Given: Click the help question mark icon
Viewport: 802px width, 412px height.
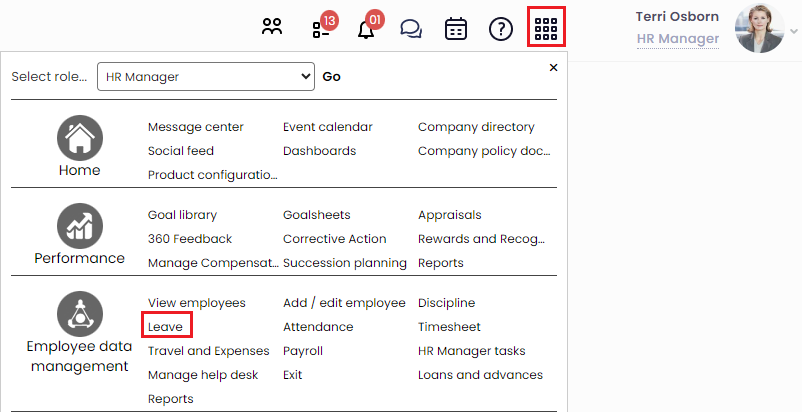Looking at the screenshot, I should (500, 28).
